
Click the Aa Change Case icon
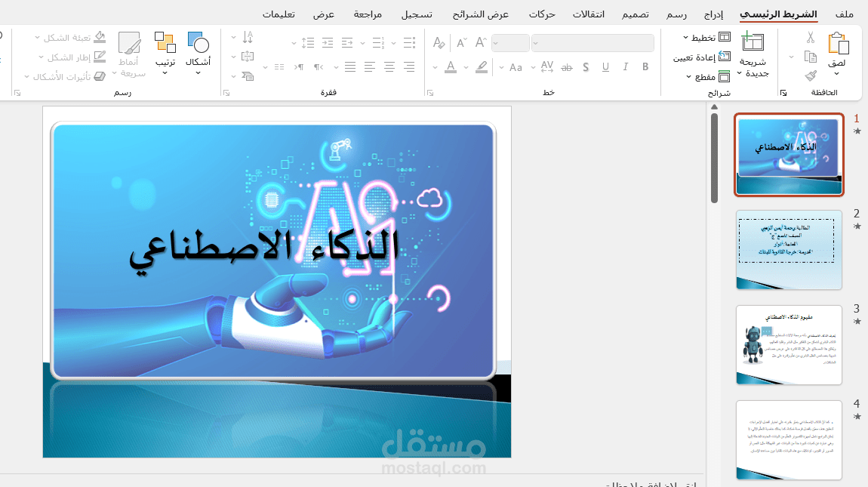click(x=516, y=68)
